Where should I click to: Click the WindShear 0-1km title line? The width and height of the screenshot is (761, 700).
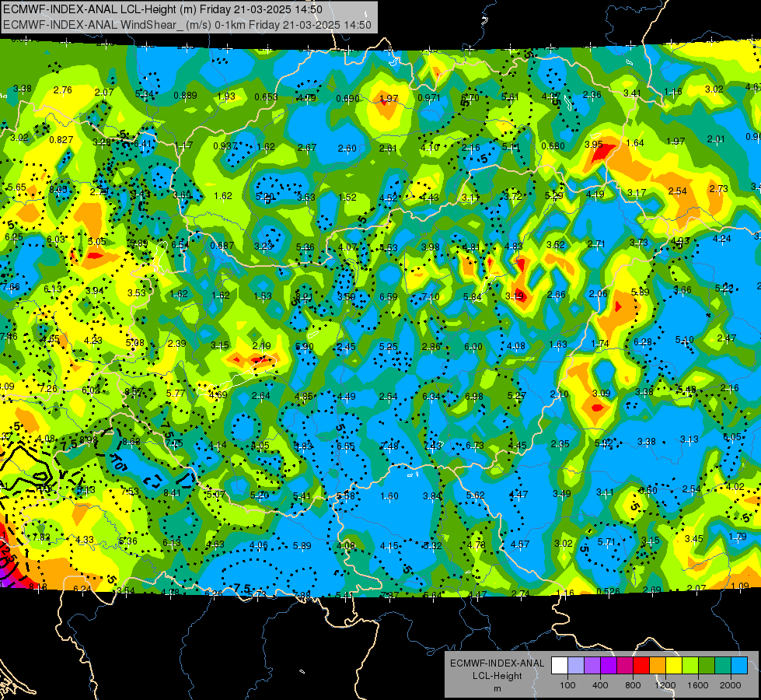pyautogui.click(x=187, y=25)
